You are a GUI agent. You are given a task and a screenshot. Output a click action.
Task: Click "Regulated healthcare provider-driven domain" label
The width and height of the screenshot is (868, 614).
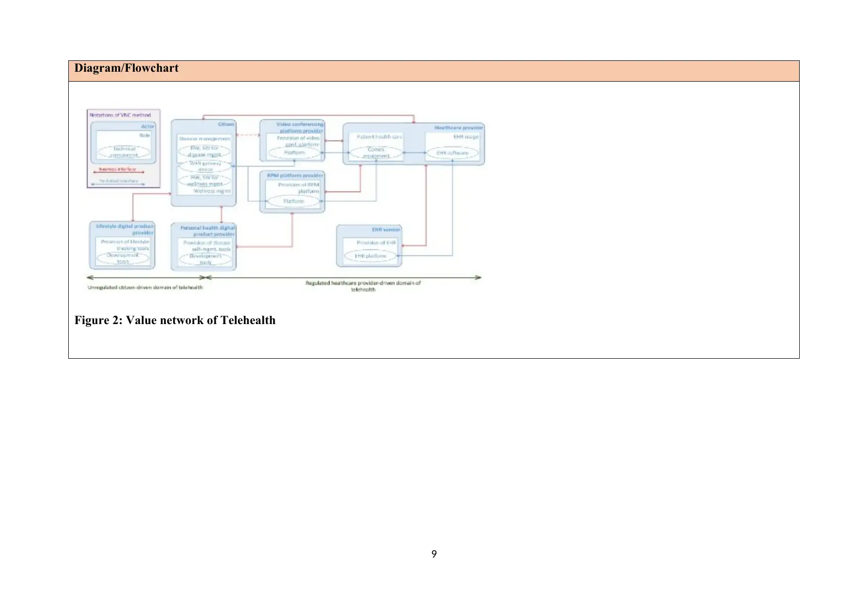pos(363,286)
